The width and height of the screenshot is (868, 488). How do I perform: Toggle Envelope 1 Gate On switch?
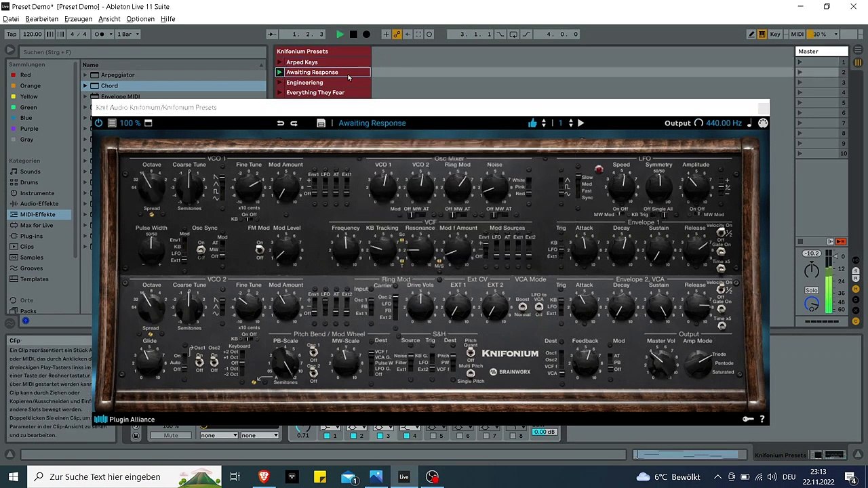click(721, 251)
